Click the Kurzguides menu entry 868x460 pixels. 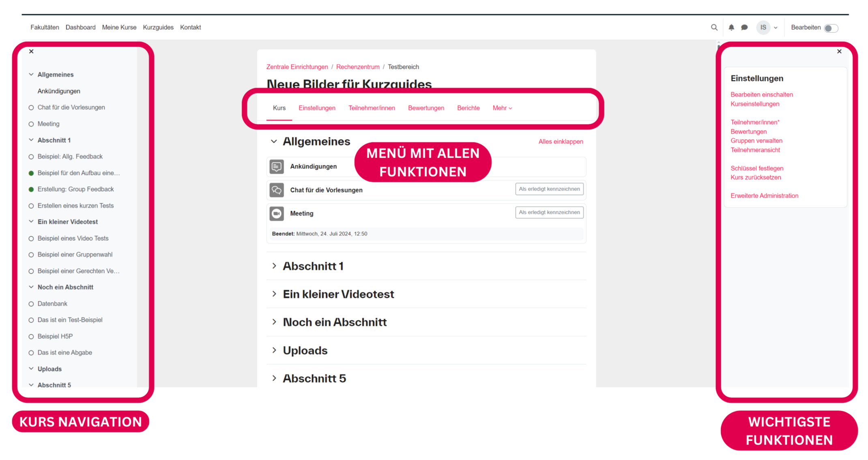[x=158, y=27]
